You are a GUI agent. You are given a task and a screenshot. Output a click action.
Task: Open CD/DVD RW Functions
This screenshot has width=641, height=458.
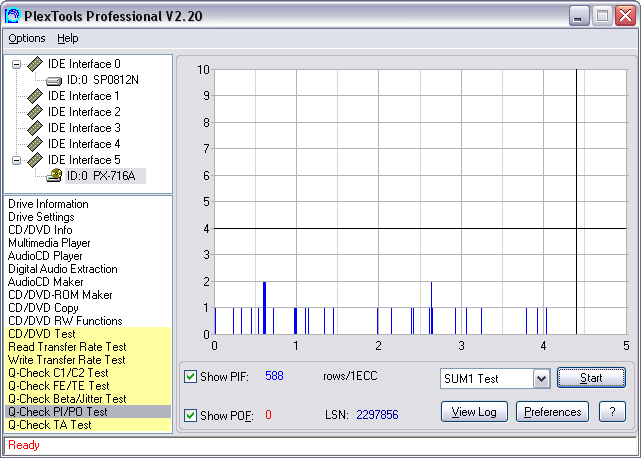click(65, 321)
